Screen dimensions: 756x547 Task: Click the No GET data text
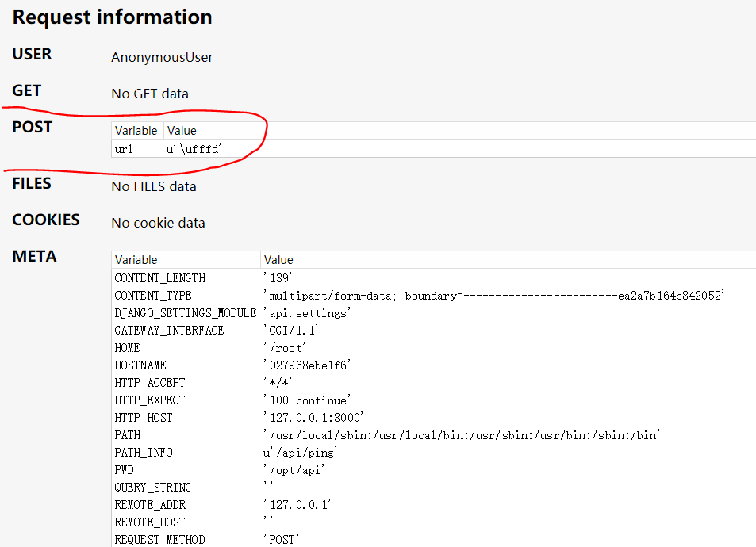(x=150, y=94)
